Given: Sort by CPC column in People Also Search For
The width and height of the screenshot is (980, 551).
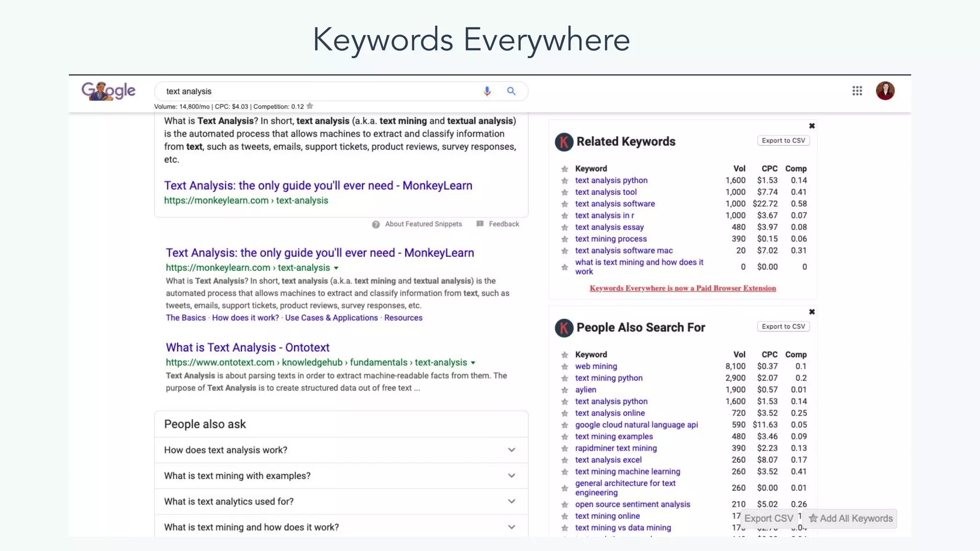Looking at the screenshot, I should (769, 355).
